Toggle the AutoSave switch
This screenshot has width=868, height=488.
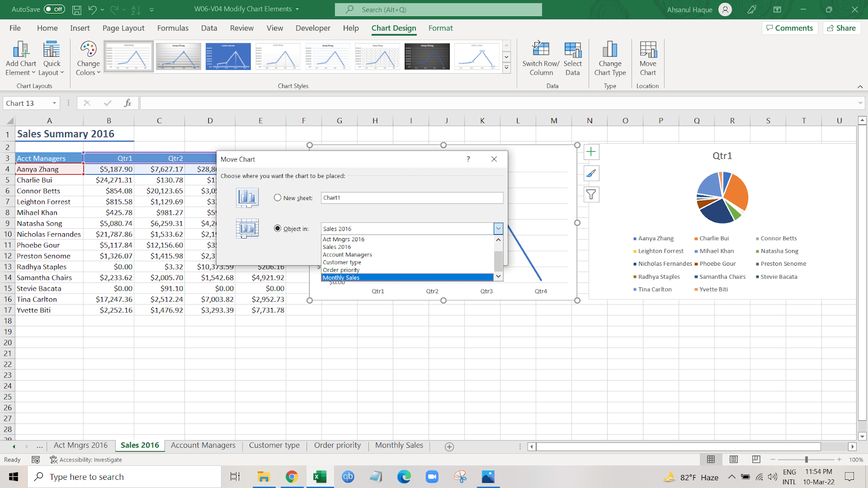pyautogui.click(x=54, y=9)
